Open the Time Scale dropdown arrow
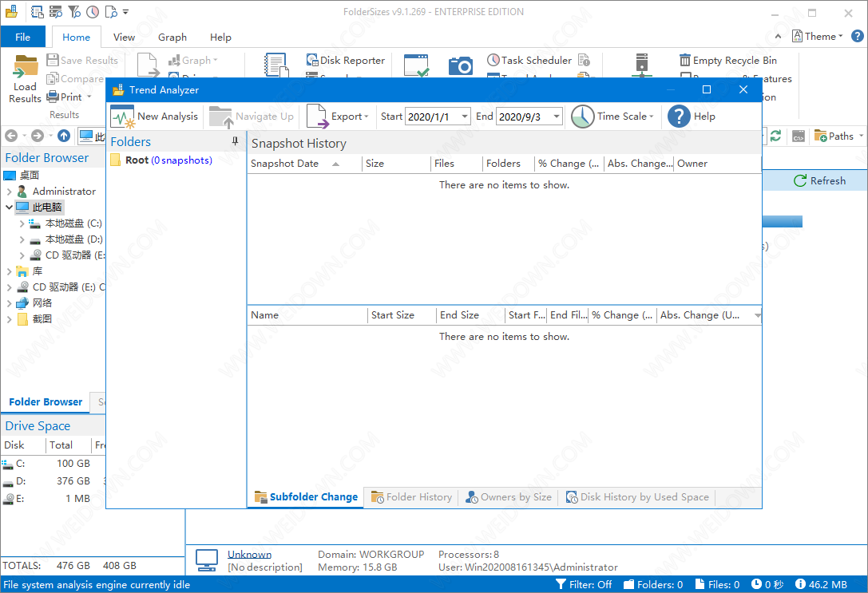 pos(652,117)
